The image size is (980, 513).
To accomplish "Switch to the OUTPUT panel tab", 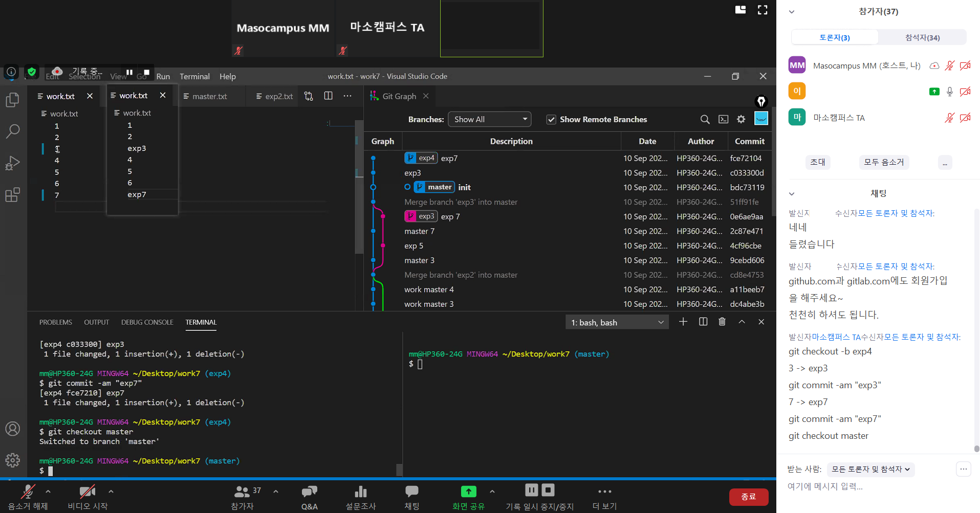I will [96, 322].
